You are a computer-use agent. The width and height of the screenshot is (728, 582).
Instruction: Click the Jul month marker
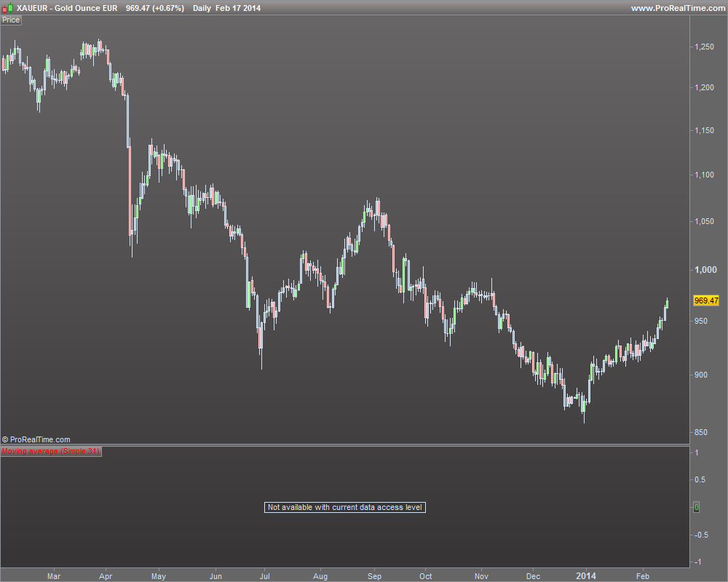point(265,576)
